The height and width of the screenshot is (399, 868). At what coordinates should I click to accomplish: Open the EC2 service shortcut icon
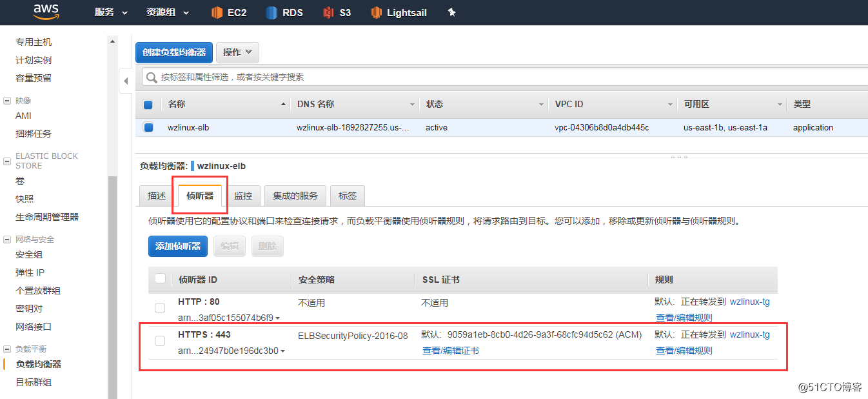[x=217, y=12]
